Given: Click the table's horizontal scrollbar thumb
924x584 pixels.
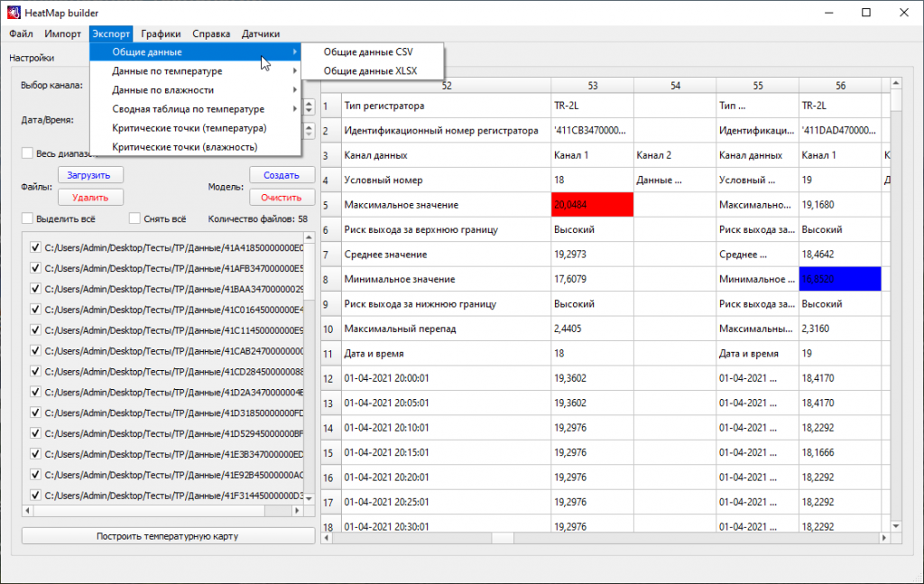Looking at the screenshot, I should pos(503,537).
